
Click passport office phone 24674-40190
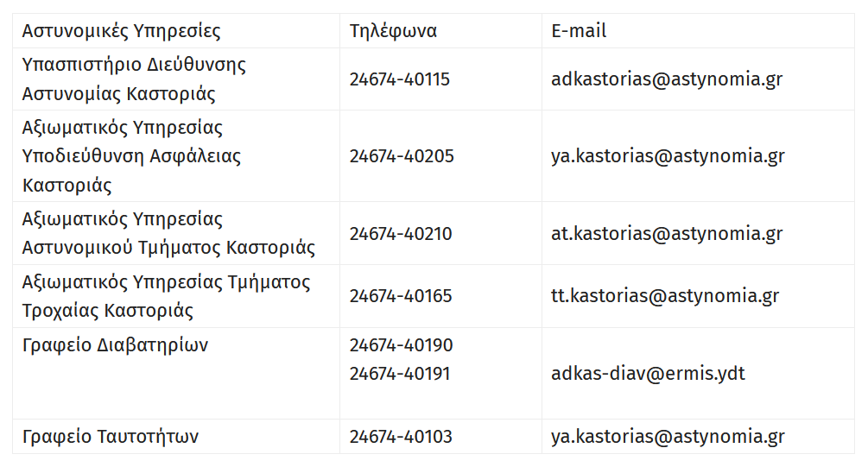(x=401, y=345)
